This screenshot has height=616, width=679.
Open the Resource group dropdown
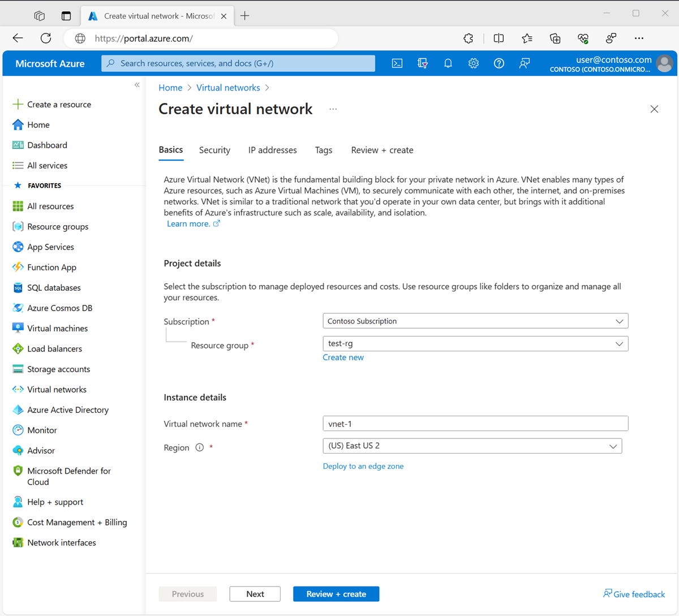475,343
